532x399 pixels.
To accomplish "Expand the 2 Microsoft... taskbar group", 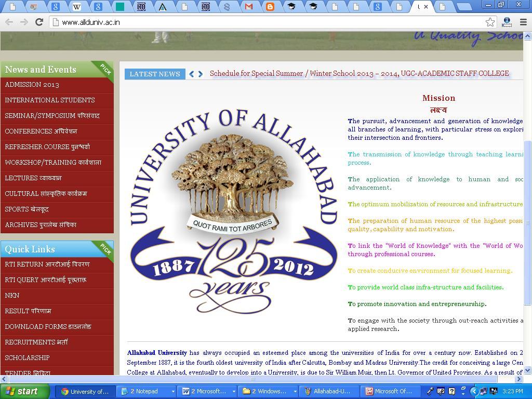I will 208,392.
